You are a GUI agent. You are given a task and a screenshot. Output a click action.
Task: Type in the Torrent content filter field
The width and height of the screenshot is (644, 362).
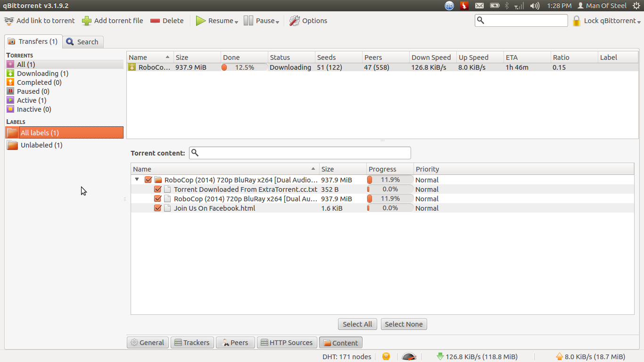(x=300, y=153)
